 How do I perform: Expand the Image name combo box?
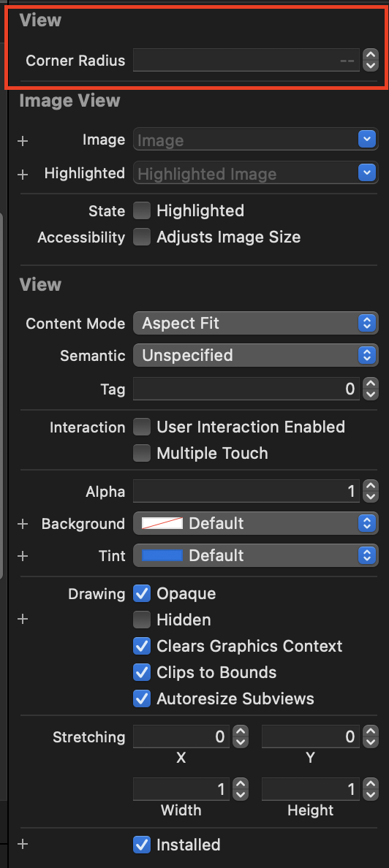pos(255,140)
